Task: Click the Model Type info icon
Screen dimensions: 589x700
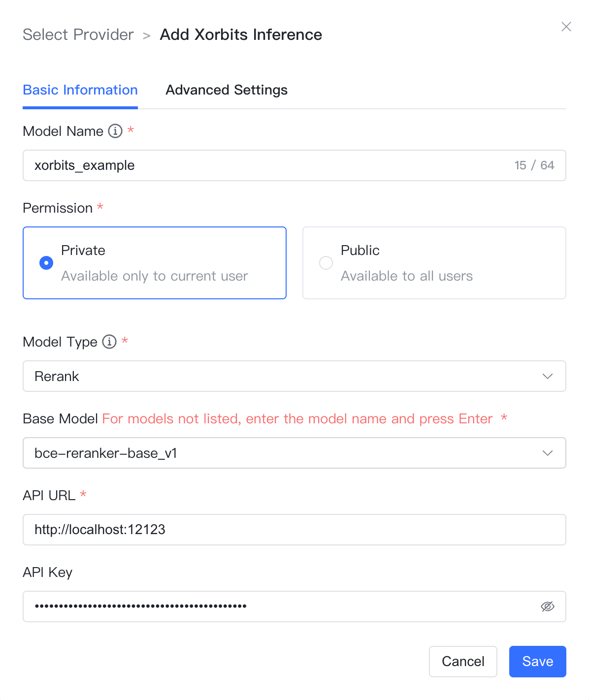Action: (x=109, y=342)
